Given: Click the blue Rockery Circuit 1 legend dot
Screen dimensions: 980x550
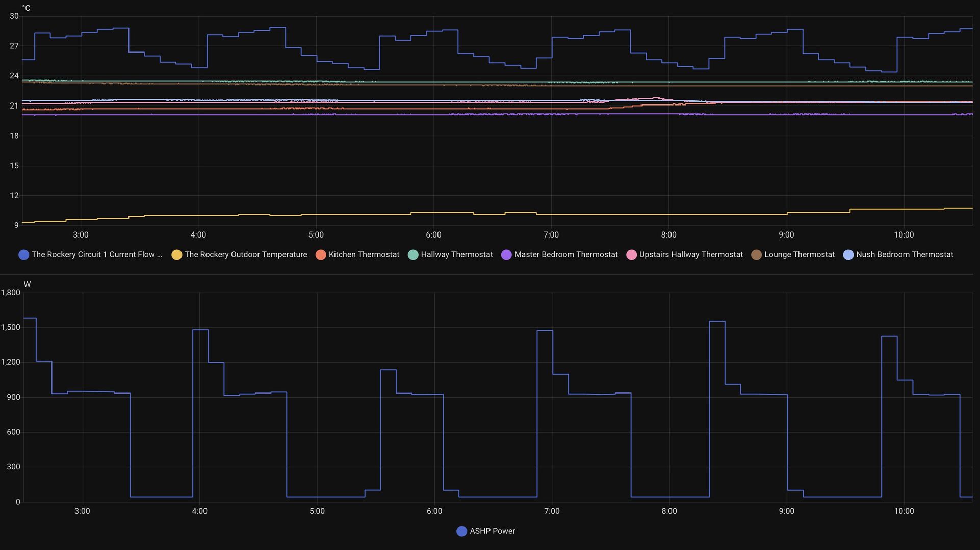Looking at the screenshot, I should tap(23, 255).
